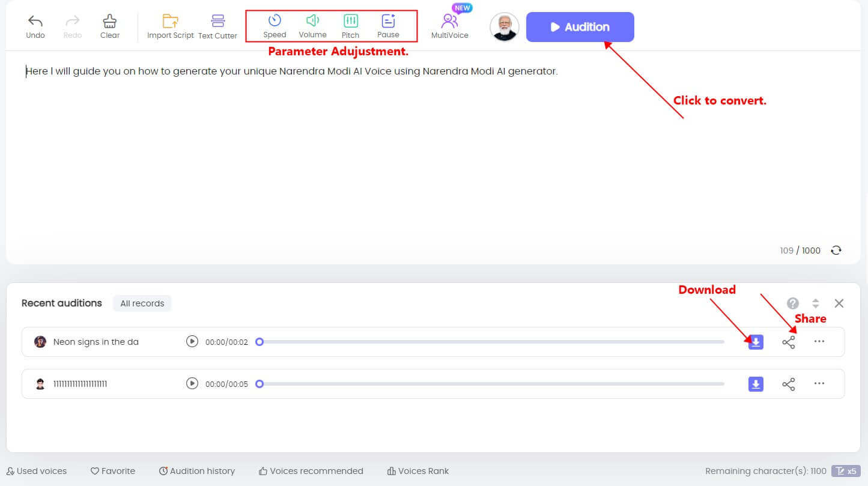
Task: Close the recent auditions panel
Action: tap(839, 303)
